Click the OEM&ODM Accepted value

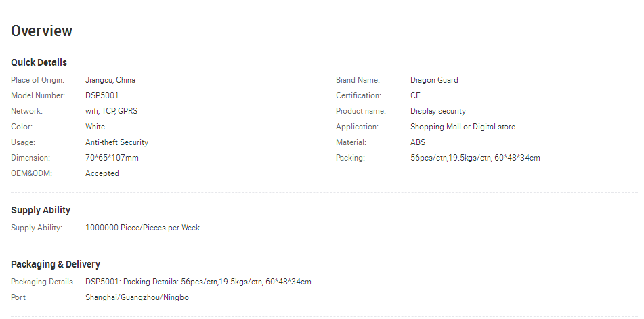pyautogui.click(x=102, y=173)
